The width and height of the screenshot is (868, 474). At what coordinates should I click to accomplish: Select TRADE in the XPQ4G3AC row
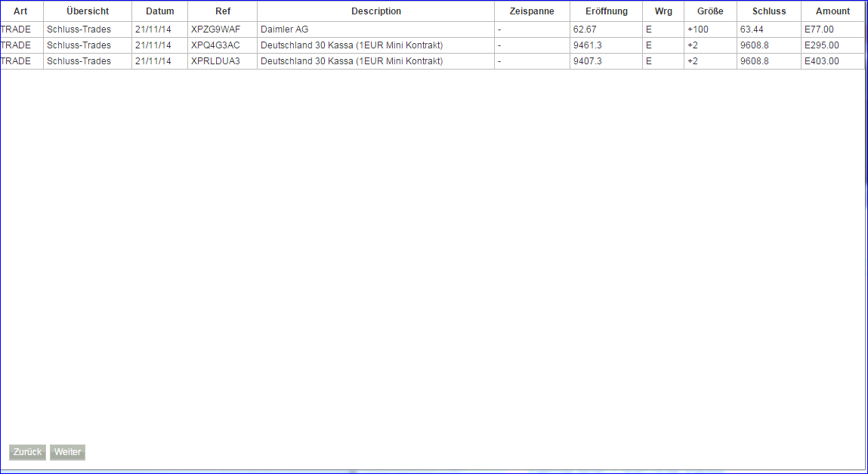[x=21, y=45]
